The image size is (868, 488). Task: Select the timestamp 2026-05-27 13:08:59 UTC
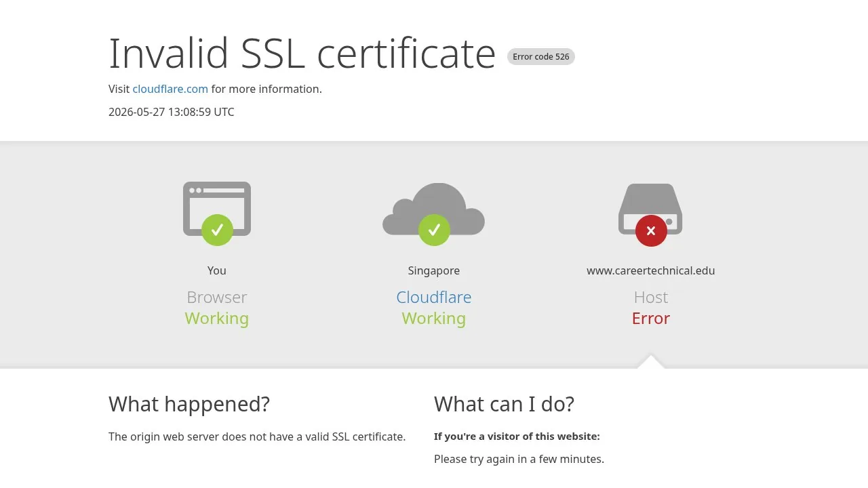pos(172,112)
